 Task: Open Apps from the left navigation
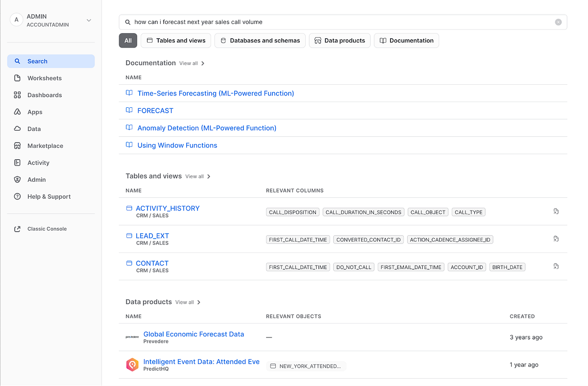coord(18,112)
